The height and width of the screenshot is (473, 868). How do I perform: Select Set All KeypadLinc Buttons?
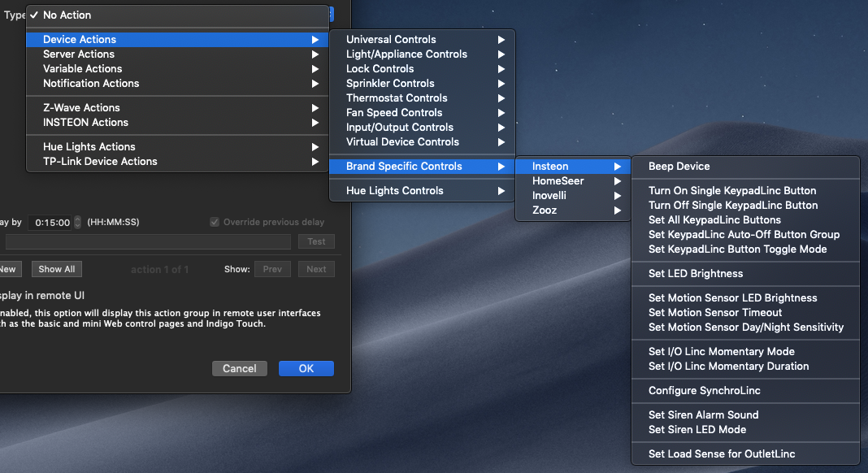coord(745,220)
